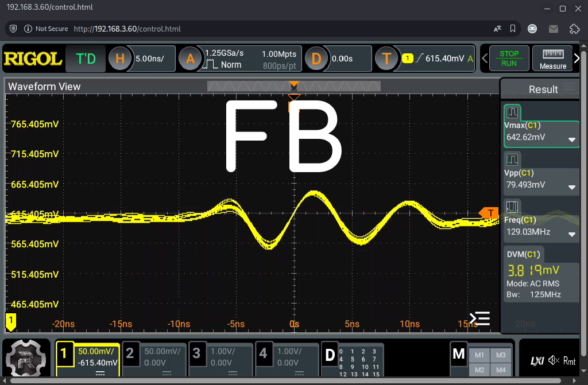Collapse the Result side panel

480,318
